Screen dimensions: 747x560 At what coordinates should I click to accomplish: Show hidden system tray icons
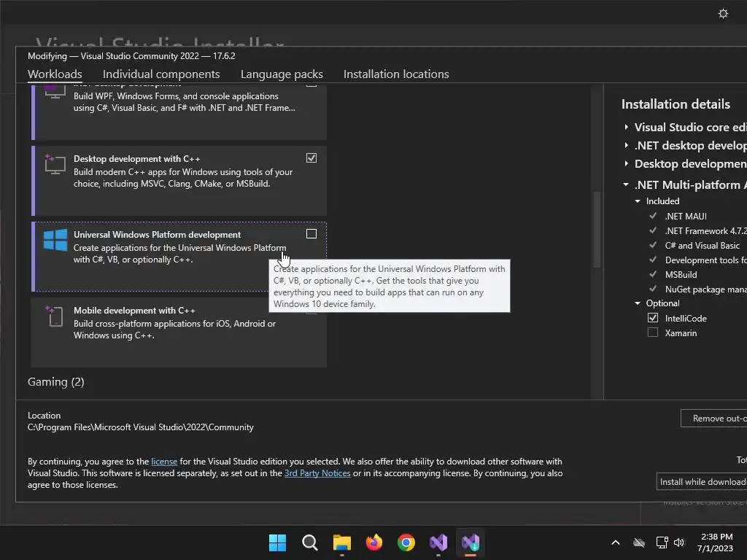tap(616, 542)
